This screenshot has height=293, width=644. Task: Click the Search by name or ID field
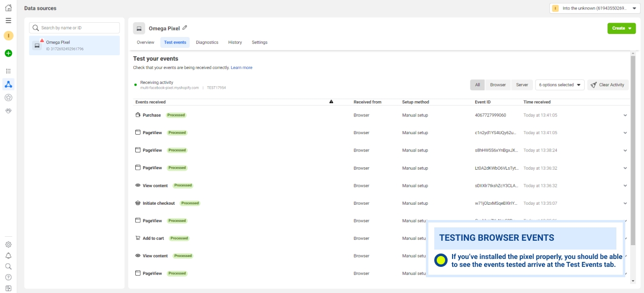point(75,28)
